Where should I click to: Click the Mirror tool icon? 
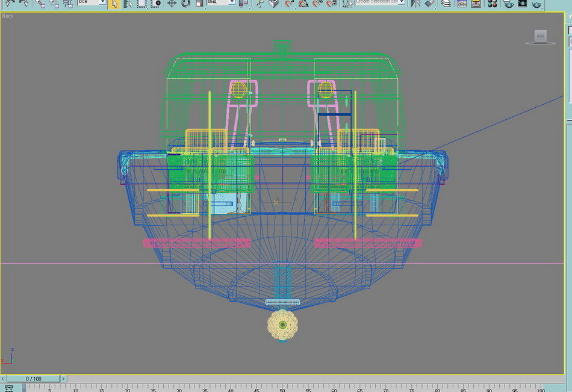tap(415, 4)
